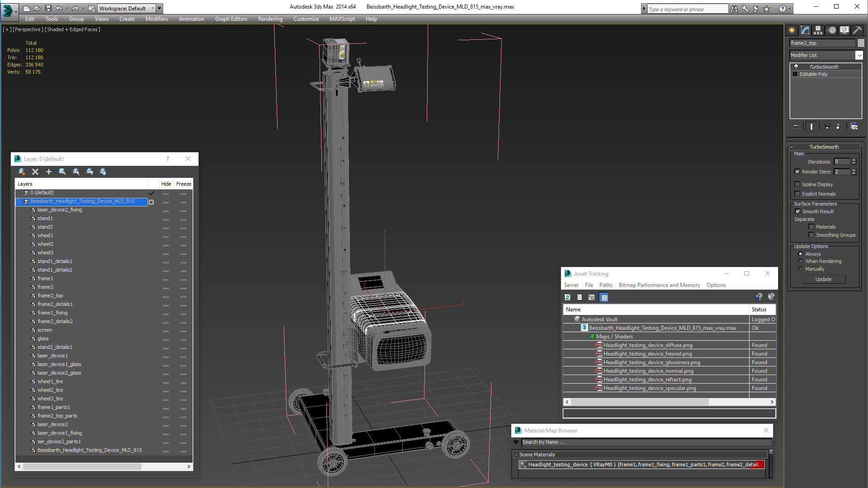Viewport: 868px width, 488px height.
Task: Create new layer icon in Layer dialog
Action: click(x=21, y=172)
